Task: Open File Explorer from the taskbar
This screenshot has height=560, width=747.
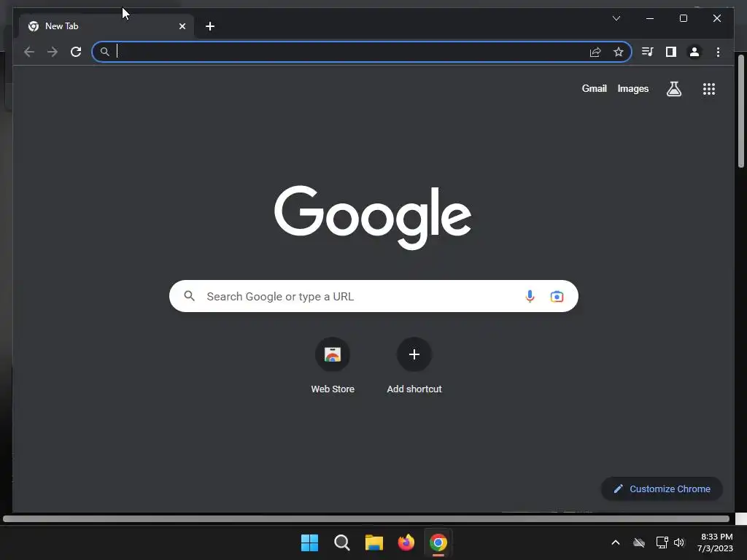Action: click(374, 542)
